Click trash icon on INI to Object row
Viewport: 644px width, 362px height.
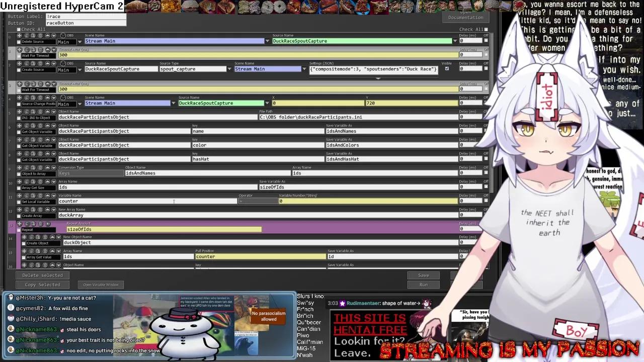[40, 112]
